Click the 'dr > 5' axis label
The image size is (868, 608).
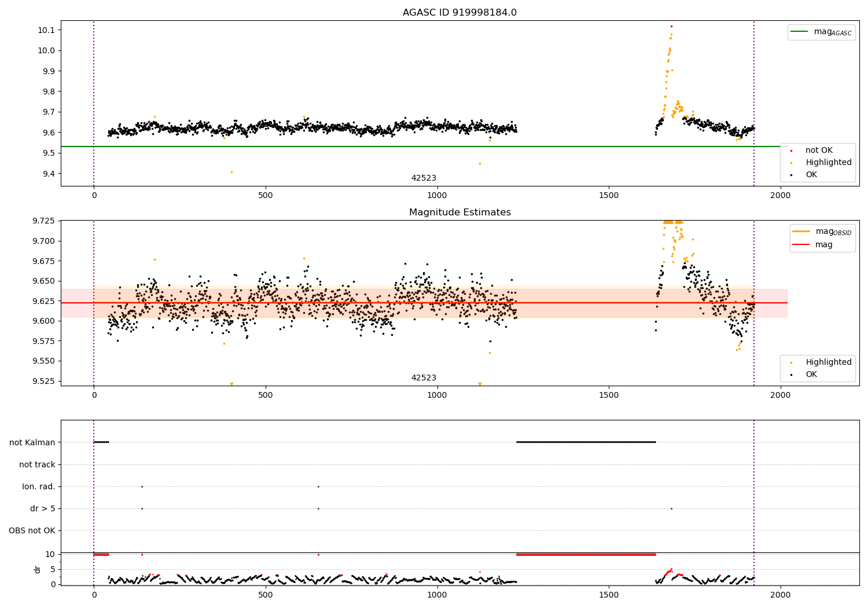pos(43,509)
